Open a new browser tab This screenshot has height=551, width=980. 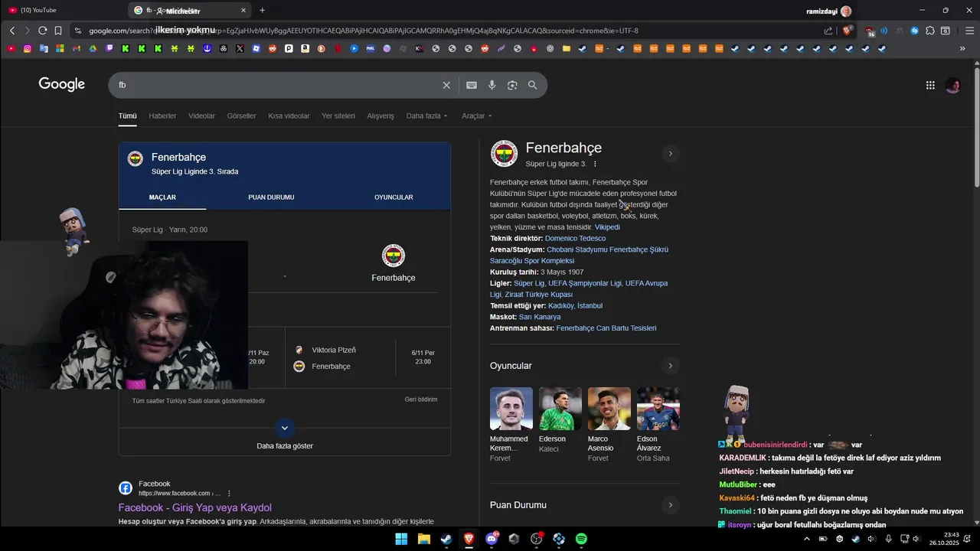[262, 10]
